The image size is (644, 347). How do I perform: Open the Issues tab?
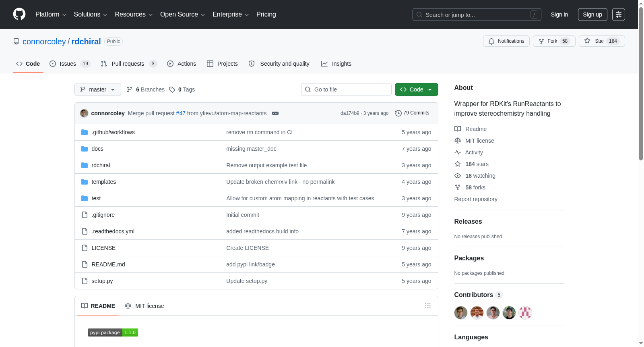click(x=70, y=64)
